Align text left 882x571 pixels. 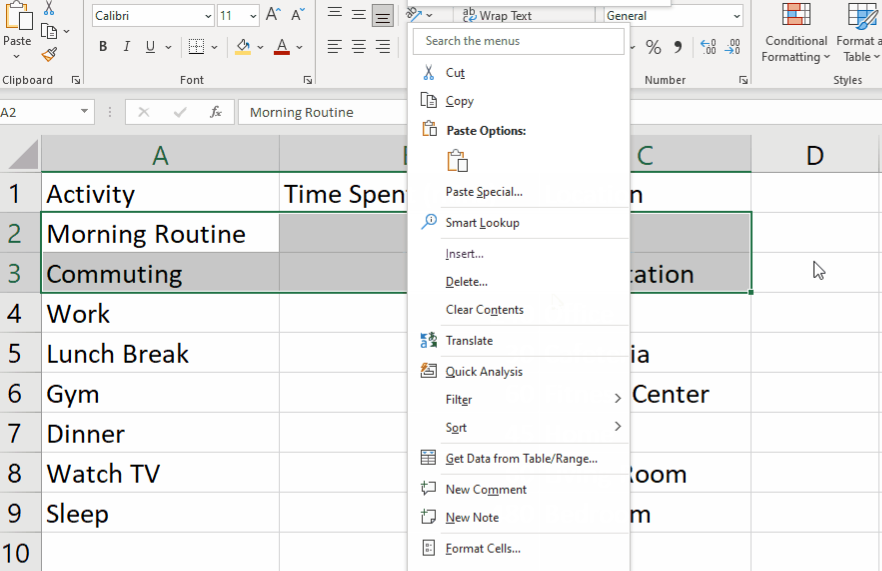tap(335, 47)
